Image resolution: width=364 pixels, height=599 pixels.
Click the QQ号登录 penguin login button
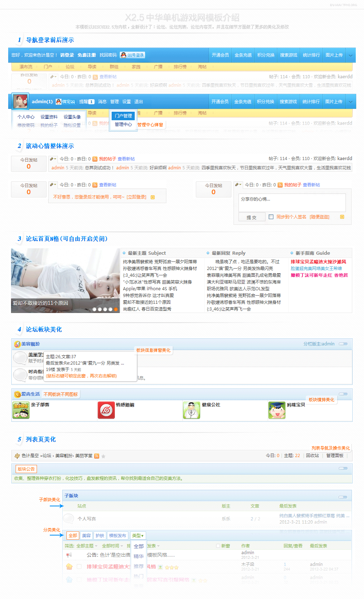point(132,55)
